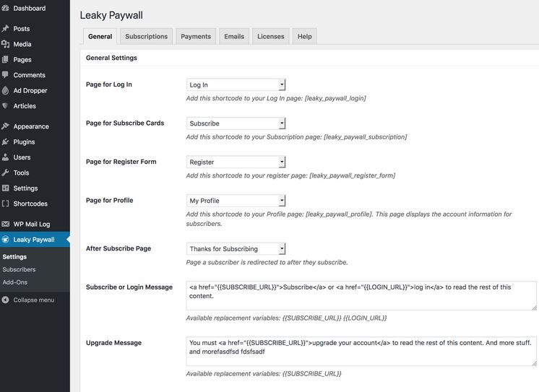Screen dimensions: 539x392
Task: Click the Tools wrench icon
Action: coord(5,173)
